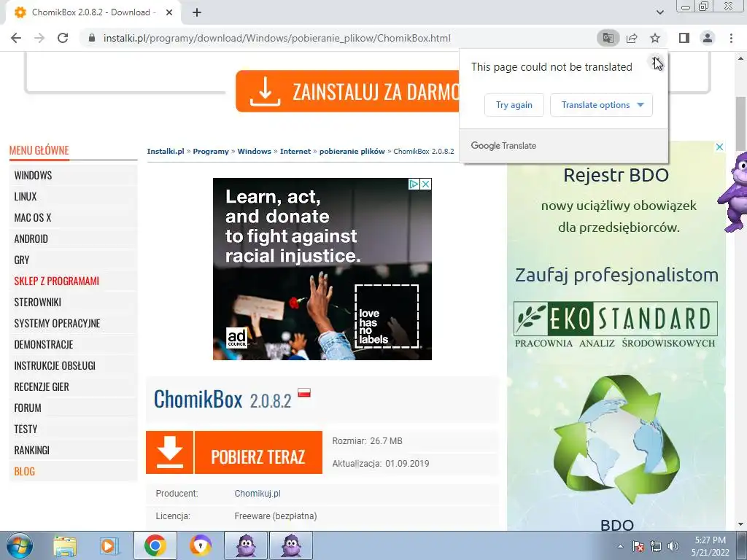Select MAC OS X in the main menu
Image resolution: width=747 pixels, height=560 pixels.
(73, 217)
